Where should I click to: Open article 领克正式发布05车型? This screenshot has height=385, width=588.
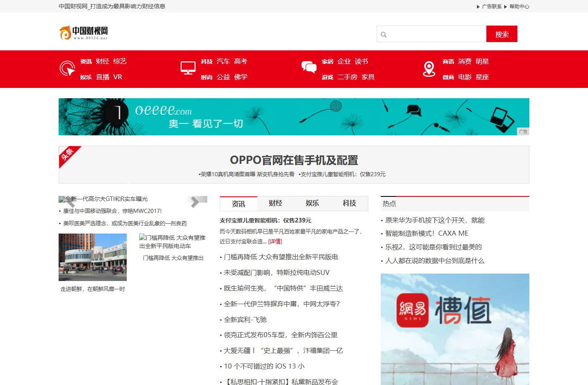(281, 335)
